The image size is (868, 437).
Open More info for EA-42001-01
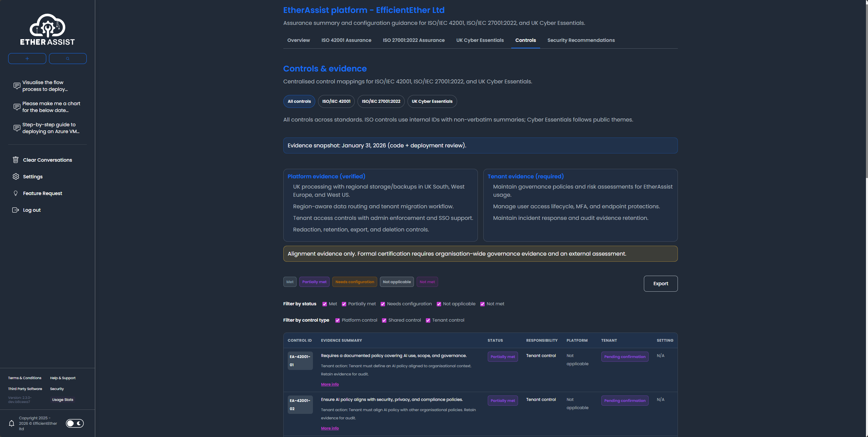330,385
